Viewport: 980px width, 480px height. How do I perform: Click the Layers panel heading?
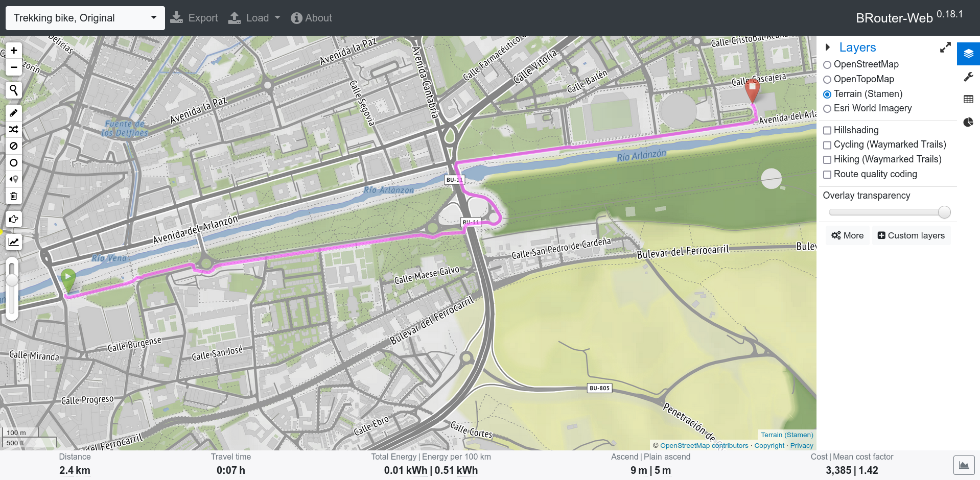click(857, 47)
